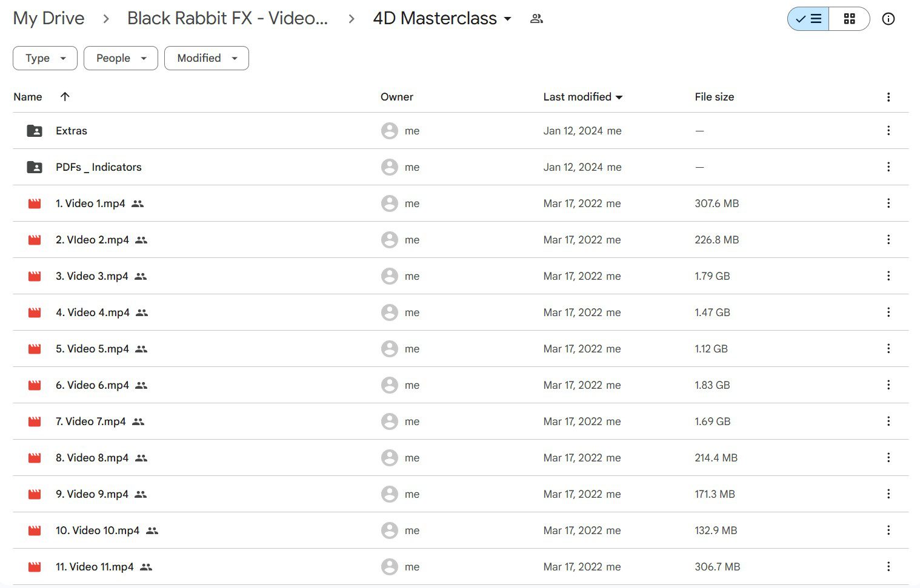This screenshot has width=920, height=588.
Task: Go to My Drive in the breadcrumb
Action: point(49,19)
